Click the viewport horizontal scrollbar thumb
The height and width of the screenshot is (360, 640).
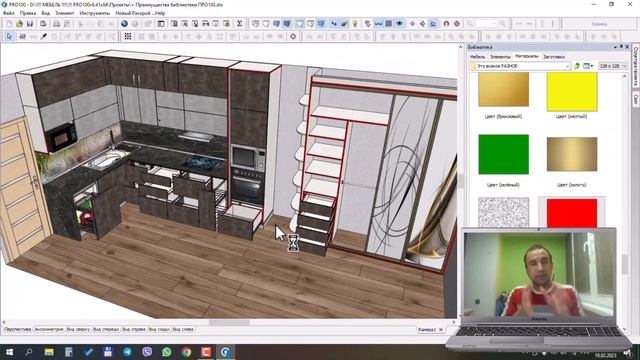(x=229, y=322)
